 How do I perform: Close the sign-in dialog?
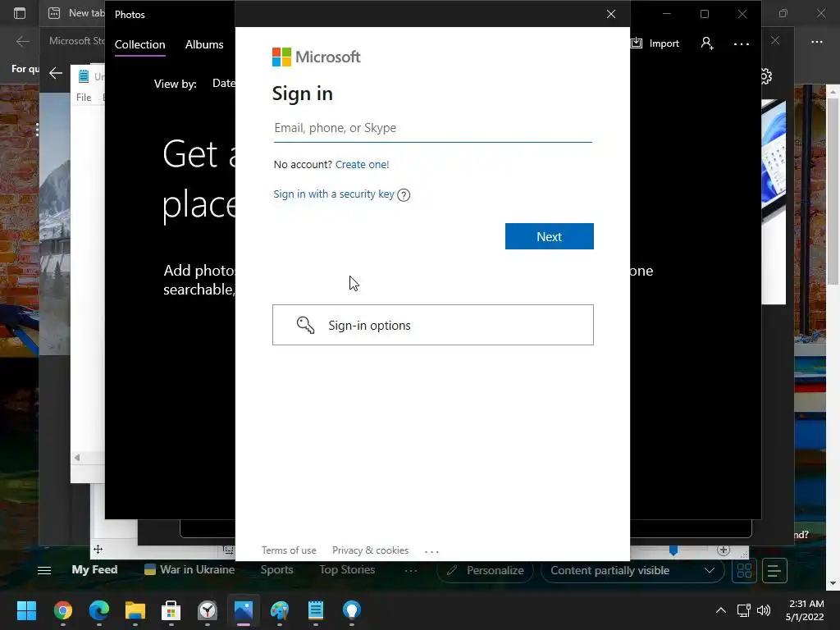[610, 14]
